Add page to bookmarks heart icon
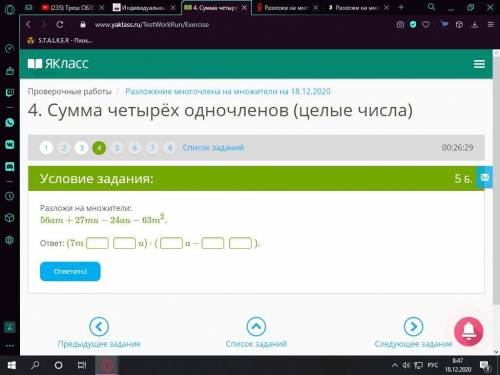The width and height of the screenshot is (500, 375). pyautogui.click(x=426, y=25)
